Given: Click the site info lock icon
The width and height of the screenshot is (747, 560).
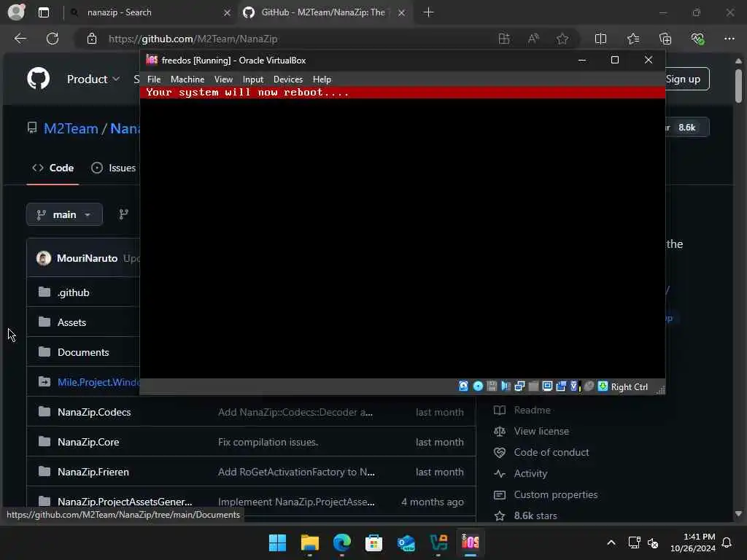Looking at the screenshot, I should (x=92, y=39).
